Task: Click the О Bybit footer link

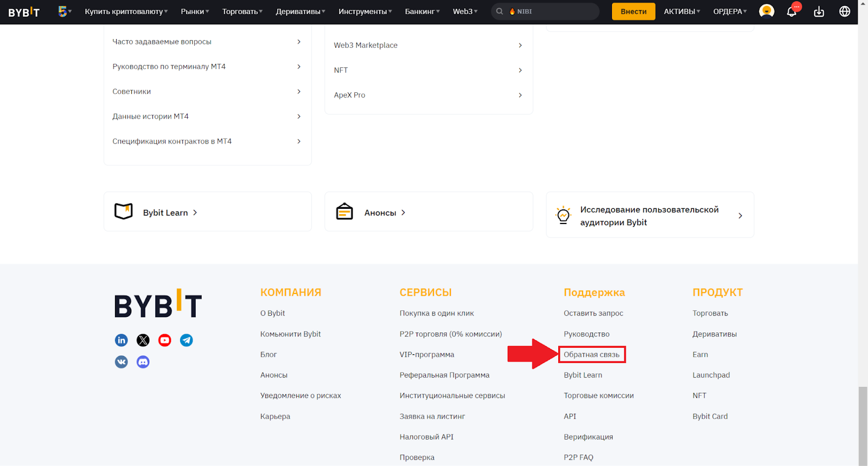Action: (272, 313)
